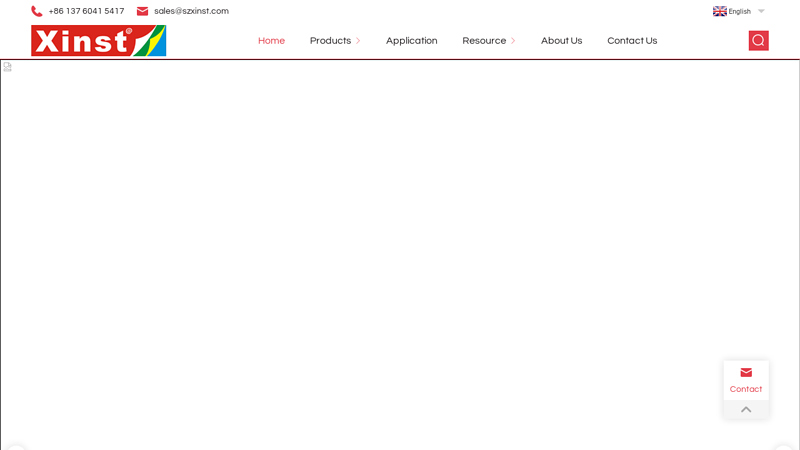Click phone number +86 137 6041 5417
The height and width of the screenshot is (450, 800).
tap(86, 11)
